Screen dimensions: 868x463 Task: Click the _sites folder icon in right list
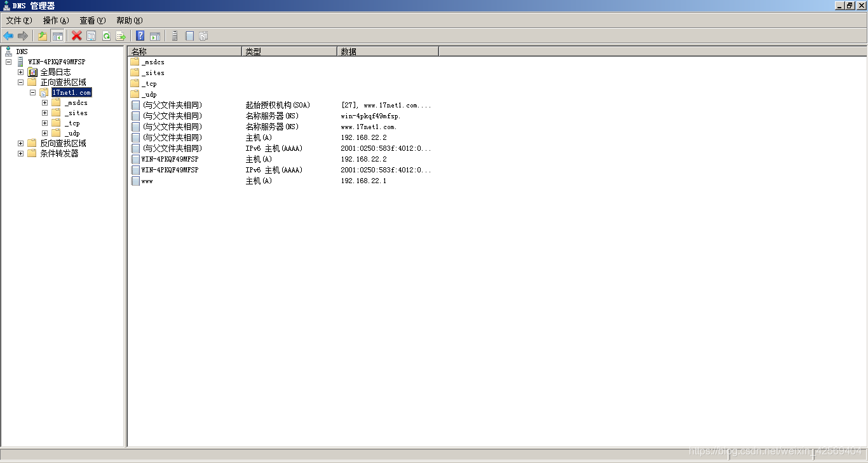pos(135,73)
